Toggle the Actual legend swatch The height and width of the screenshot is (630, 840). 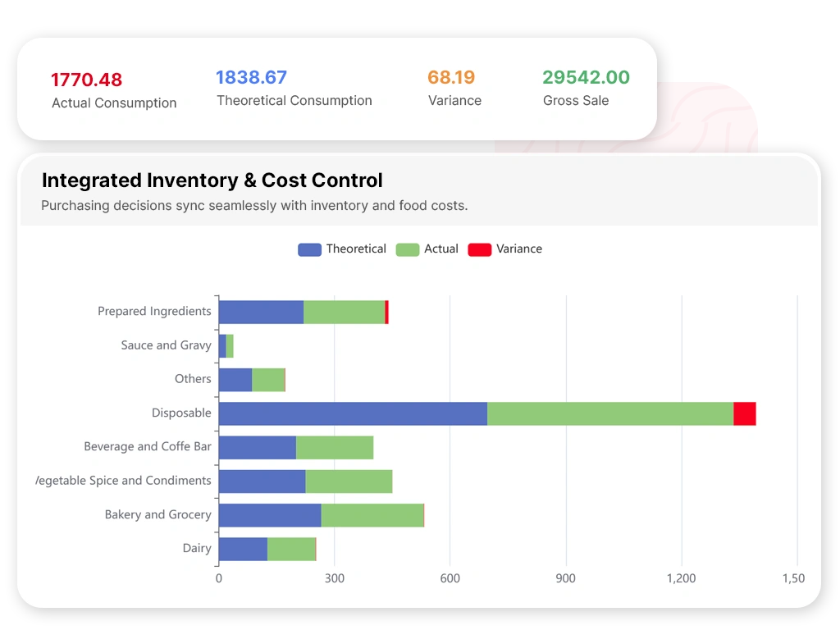(408, 249)
